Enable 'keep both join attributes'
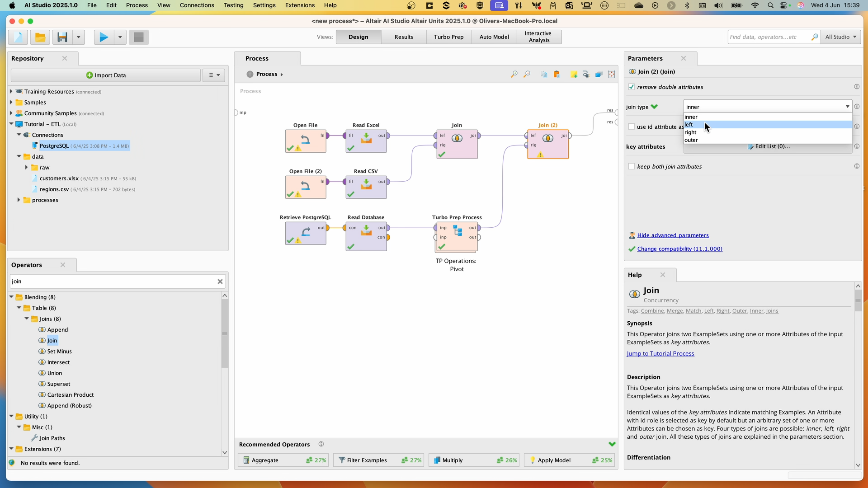Viewport: 868px width, 488px height. pos(632,166)
